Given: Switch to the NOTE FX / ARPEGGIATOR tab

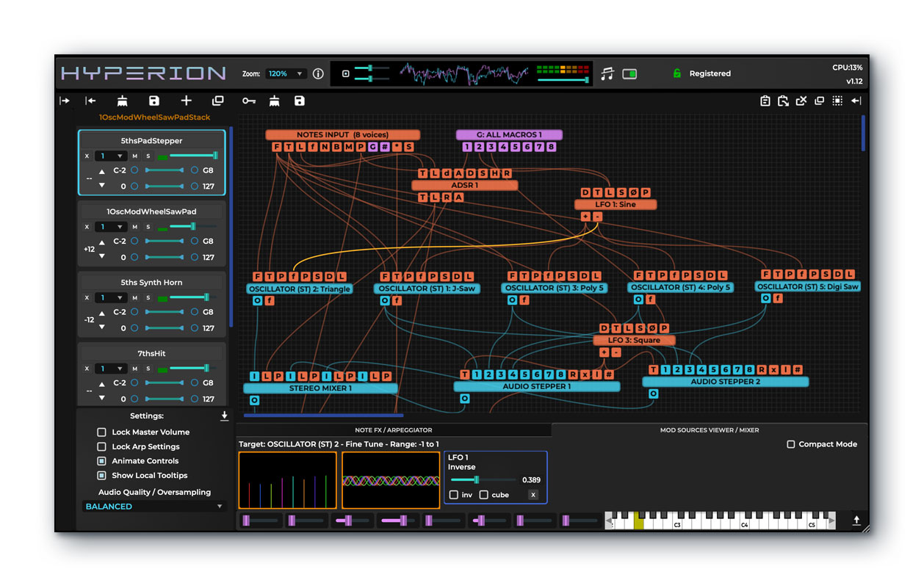Looking at the screenshot, I should click(x=393, y=429).
